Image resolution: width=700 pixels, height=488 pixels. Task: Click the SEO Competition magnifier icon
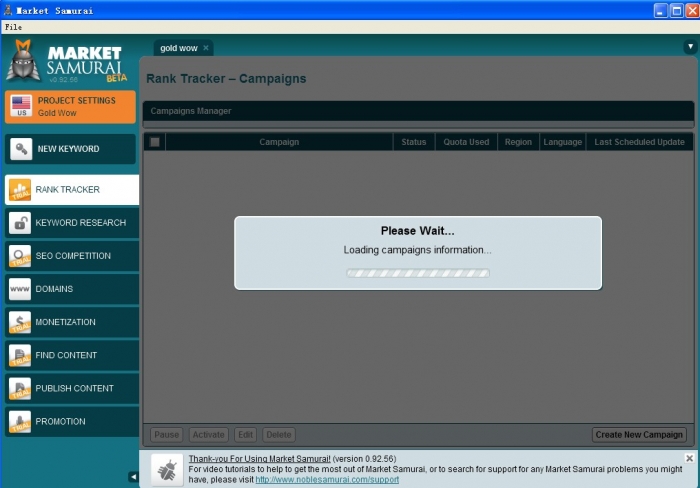(x=20, y=256)
